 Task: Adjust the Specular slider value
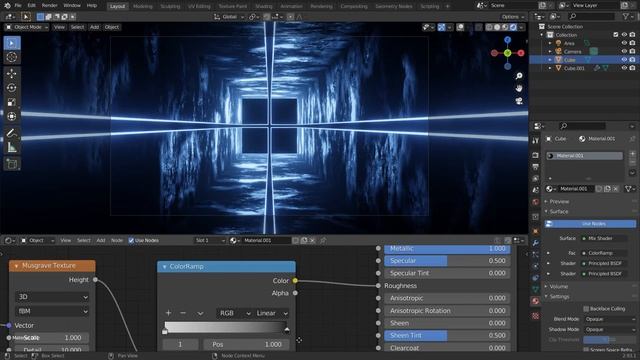click(x=447, y=261)
